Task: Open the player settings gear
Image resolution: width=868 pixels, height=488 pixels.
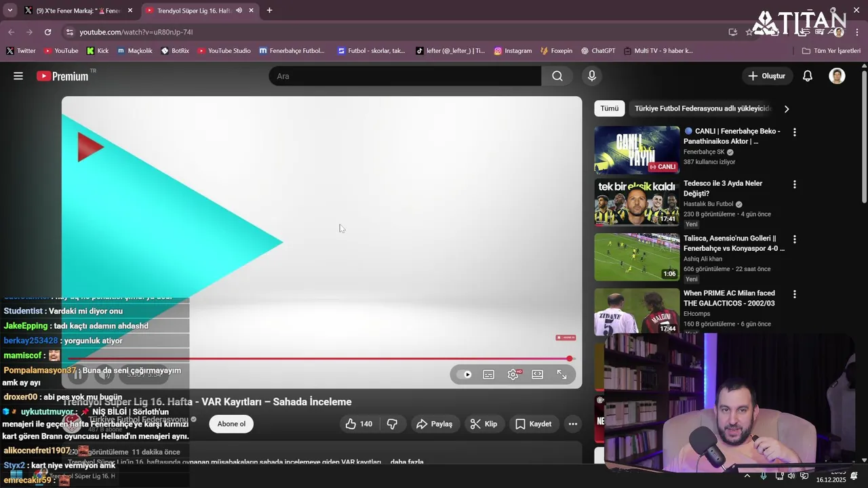Action: 513,374
